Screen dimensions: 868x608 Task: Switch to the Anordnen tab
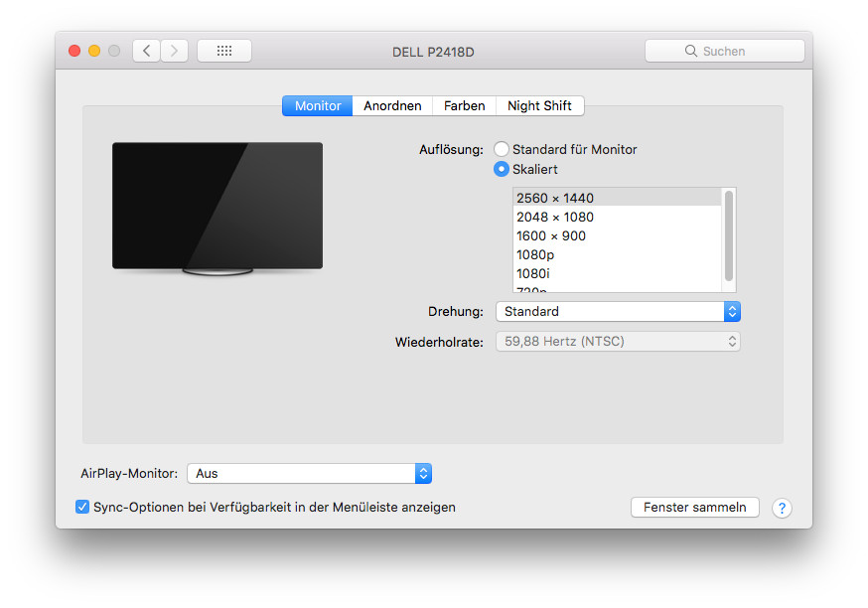(x=392, y=105)
